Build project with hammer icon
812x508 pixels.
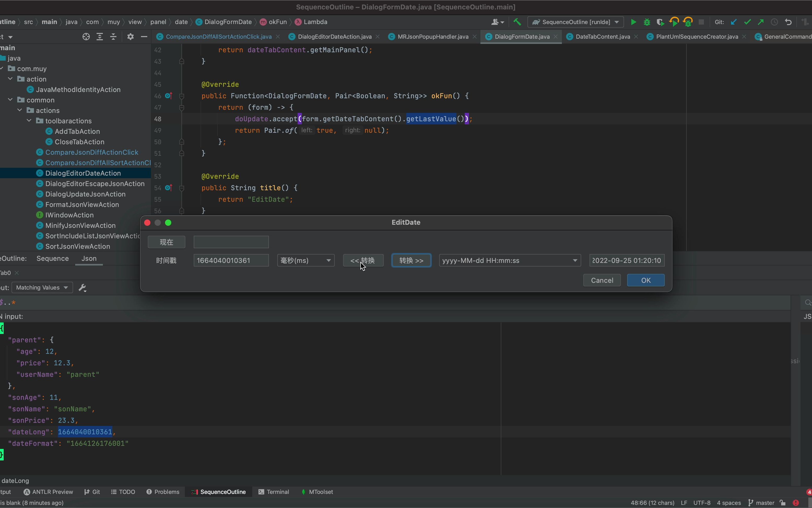click(x=517, y=22)
